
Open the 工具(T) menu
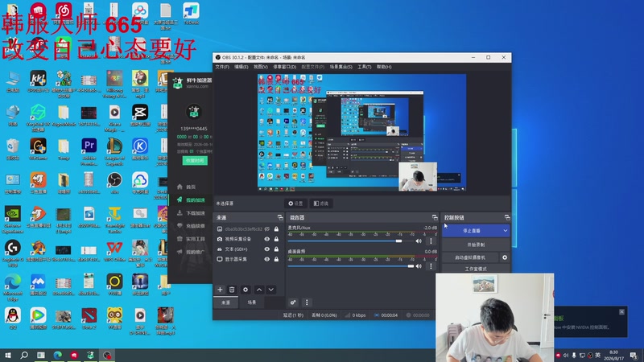click(x=364, y=67)
